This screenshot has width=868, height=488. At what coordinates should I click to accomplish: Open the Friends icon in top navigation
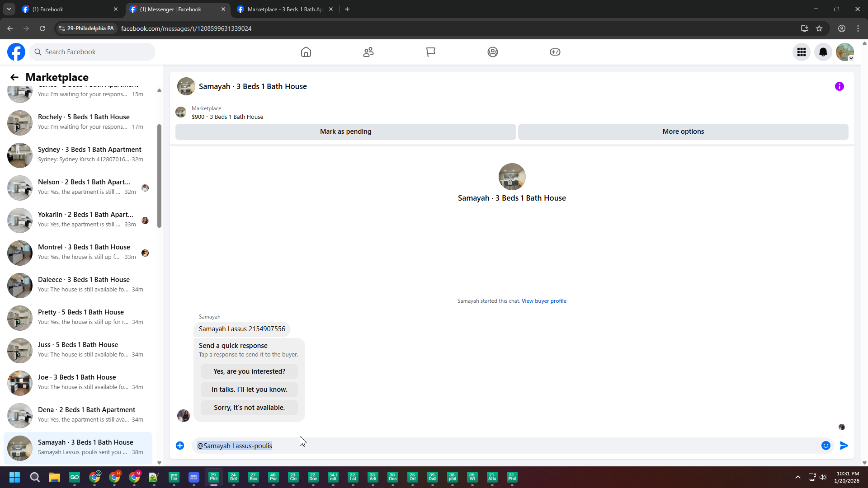368,52
